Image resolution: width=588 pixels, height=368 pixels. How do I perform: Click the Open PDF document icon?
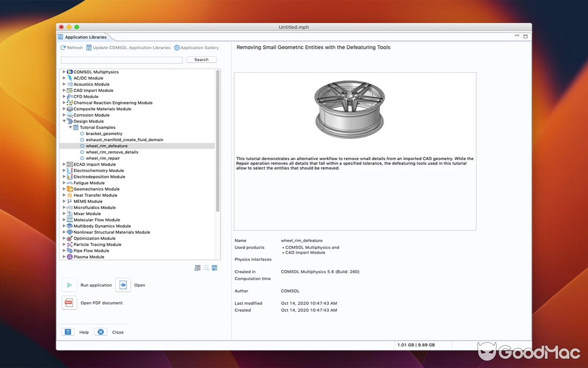point(69,303)
